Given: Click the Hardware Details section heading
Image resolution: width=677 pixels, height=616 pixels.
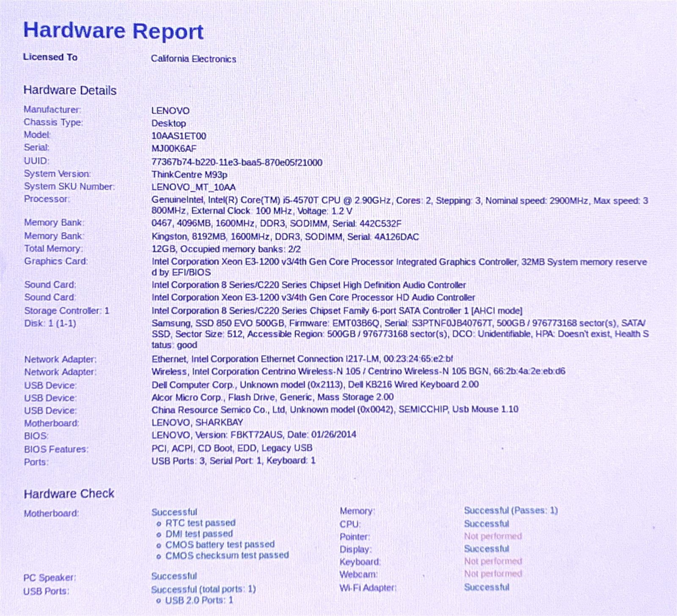Looking at the screenshot, I should point(70,90).
